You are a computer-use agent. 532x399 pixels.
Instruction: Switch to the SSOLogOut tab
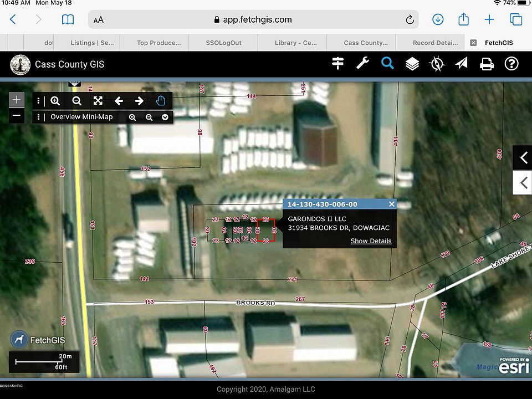click(x=223, y=43)
